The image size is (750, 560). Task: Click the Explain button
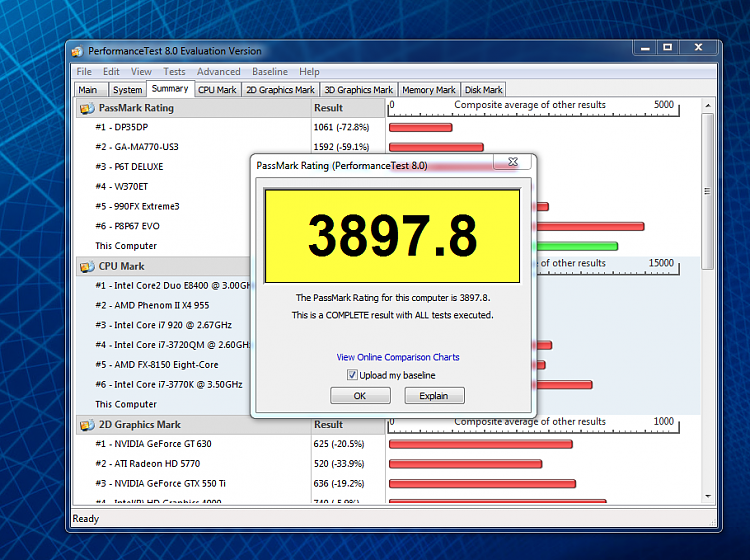pos(434,395)
